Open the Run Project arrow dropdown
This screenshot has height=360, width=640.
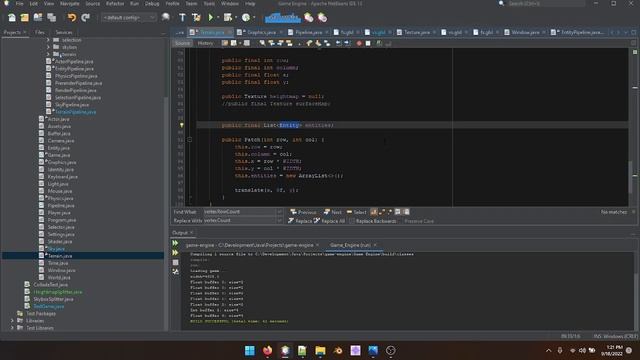[218, 18]
